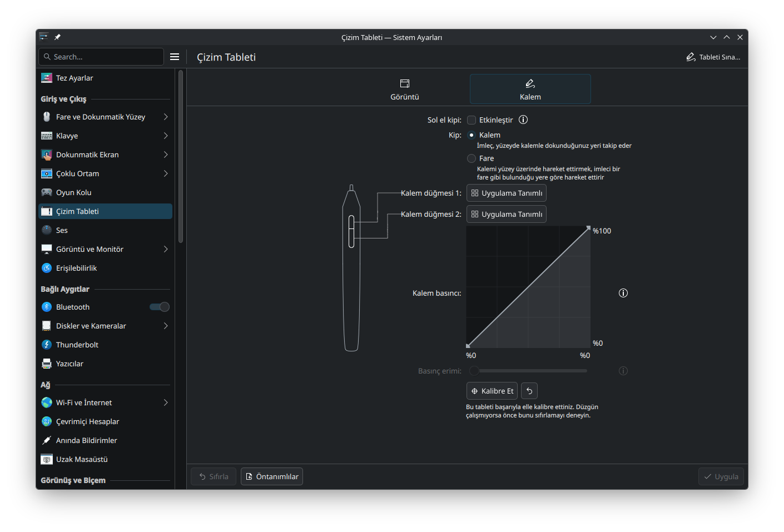Expand the Çoklu Ortam chevron

(166, 173)
